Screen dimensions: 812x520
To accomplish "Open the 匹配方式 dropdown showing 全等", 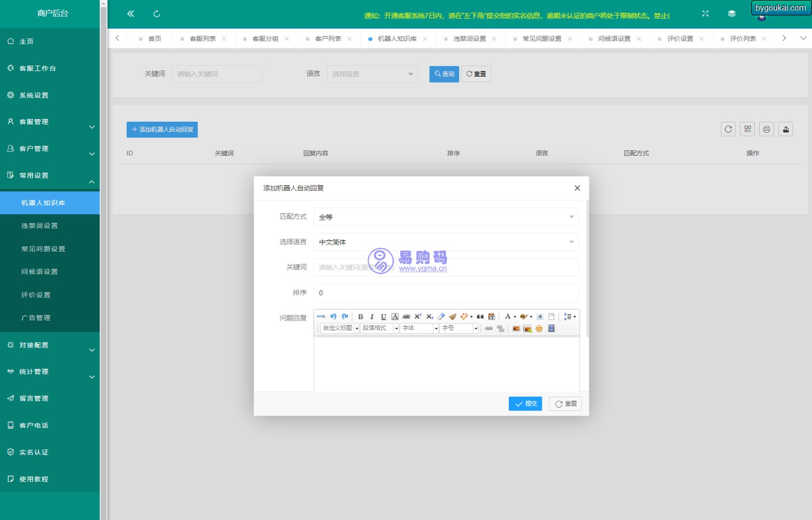I will pyautogui.click(x=446, y=217).
